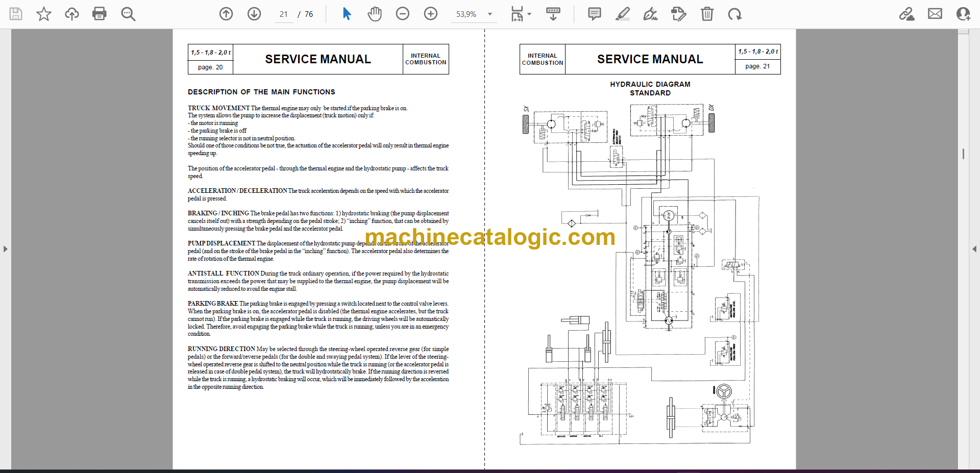Viewport: 980px width, 473px height.
Task: Expand the left navigation pane
Action: (5, 249)
